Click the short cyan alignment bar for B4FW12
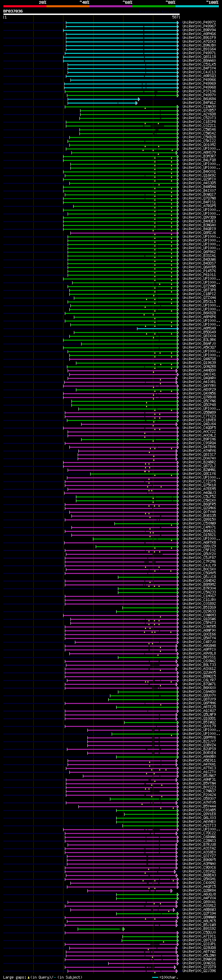The height and width of the screenshot is (980, 222). (x=102, y=103)
